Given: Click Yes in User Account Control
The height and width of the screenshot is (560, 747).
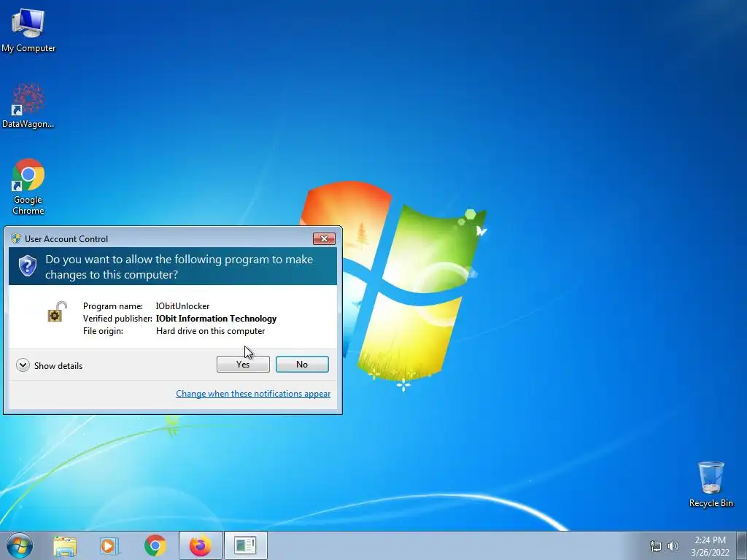Looking at the screenshot, I should click(243, 365).
